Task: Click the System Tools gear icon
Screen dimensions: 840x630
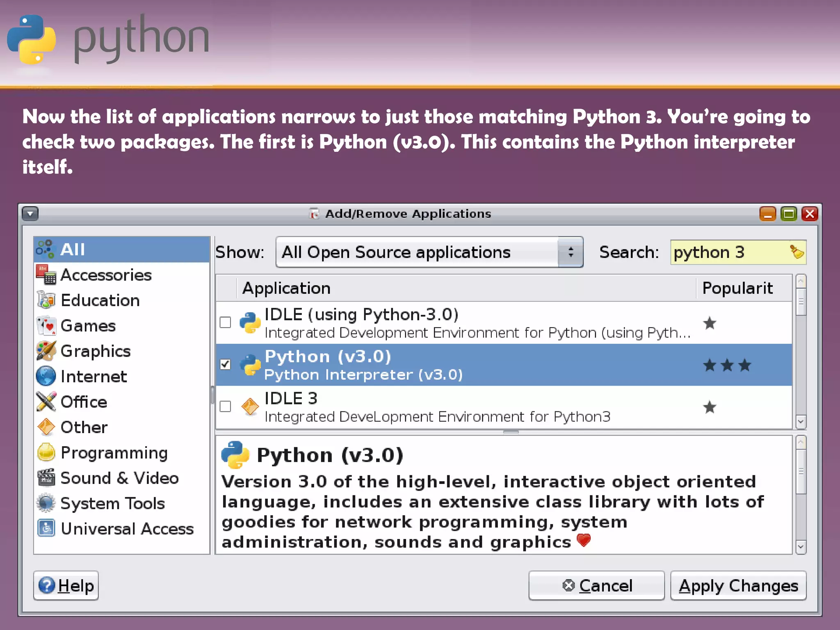Action: (46, 503)
